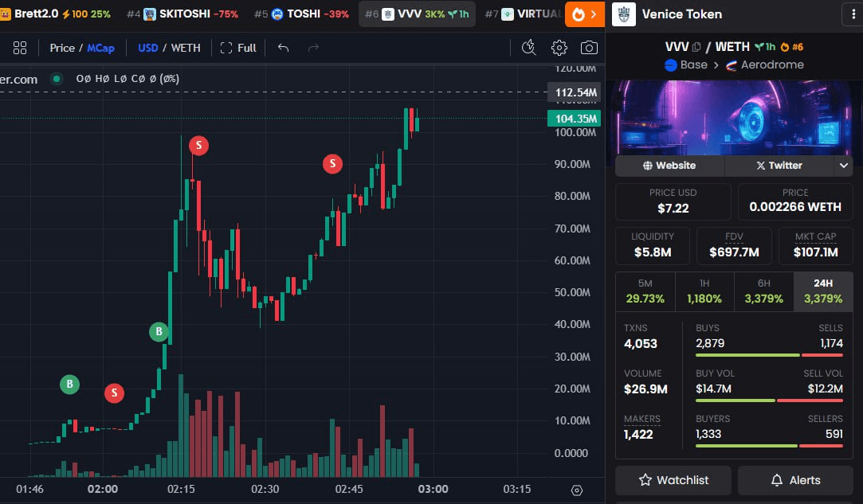Click the sell marker near 90M

[332, 163]
